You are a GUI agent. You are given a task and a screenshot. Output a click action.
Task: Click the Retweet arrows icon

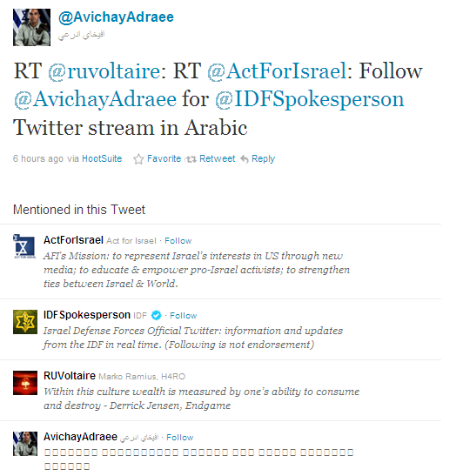click(x=191, y=159)
